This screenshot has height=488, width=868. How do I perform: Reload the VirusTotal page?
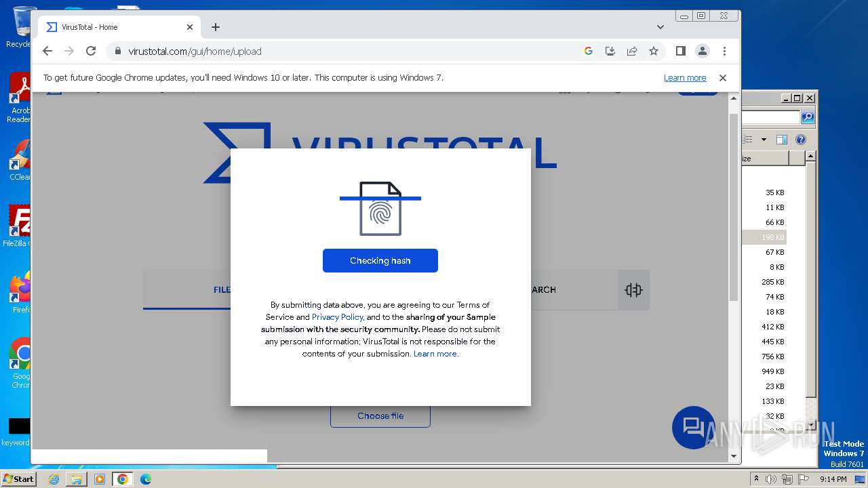(91, 51)
